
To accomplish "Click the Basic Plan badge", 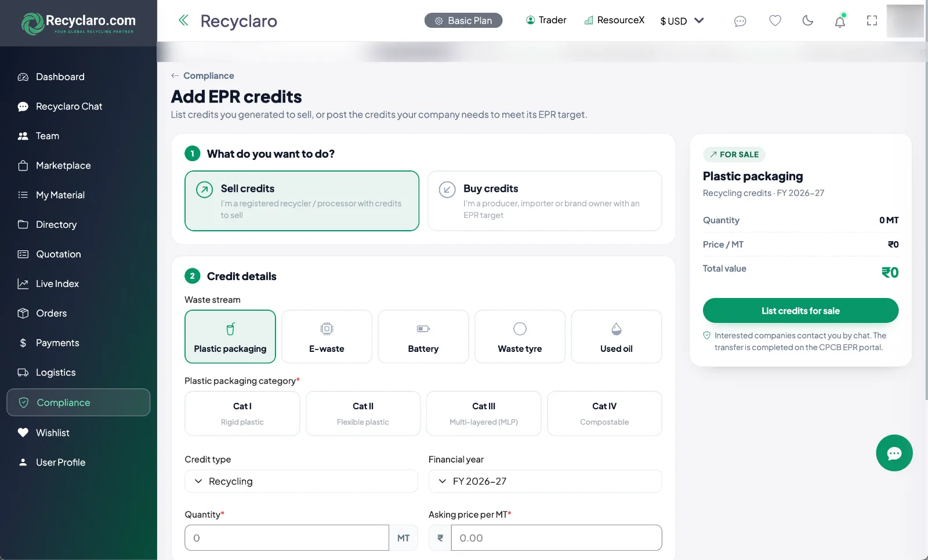I will (463, 20).
